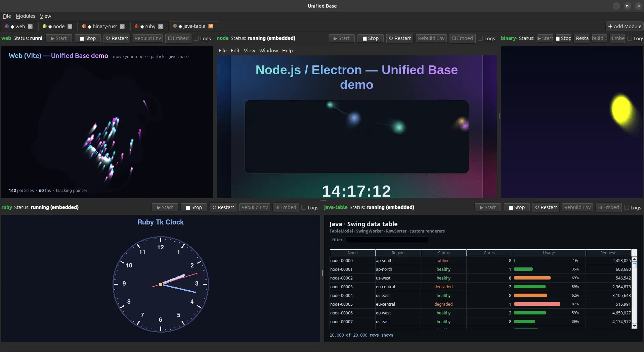Sort the table by the Status column
The image size is (644, 352).
tap(444, 253)
